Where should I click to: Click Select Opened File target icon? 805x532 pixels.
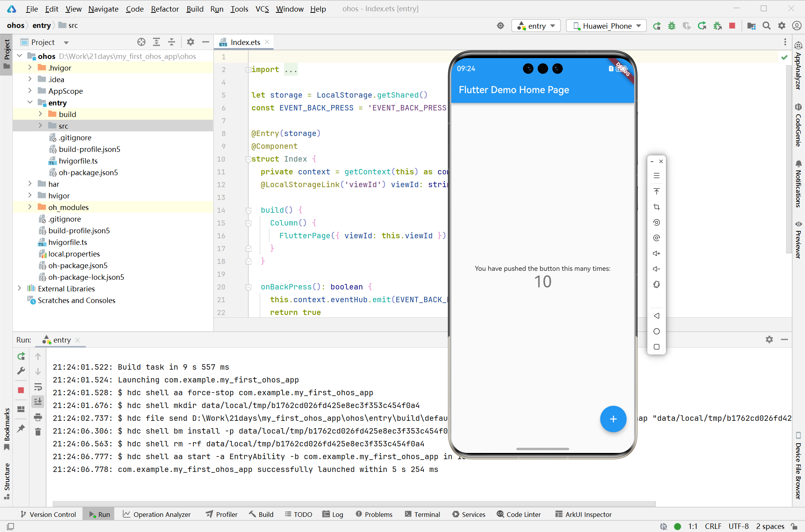141,42
